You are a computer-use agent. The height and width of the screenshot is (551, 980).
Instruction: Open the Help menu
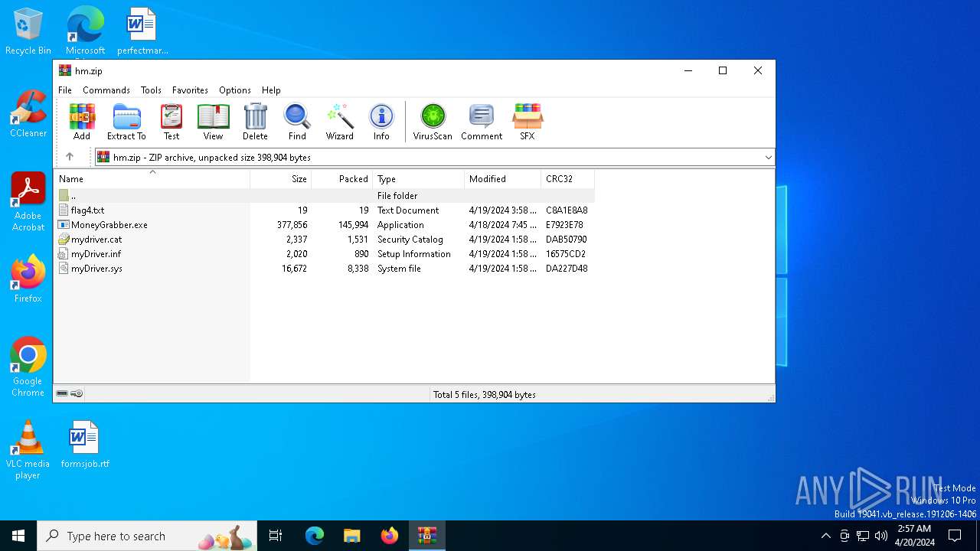coord(271,90)
